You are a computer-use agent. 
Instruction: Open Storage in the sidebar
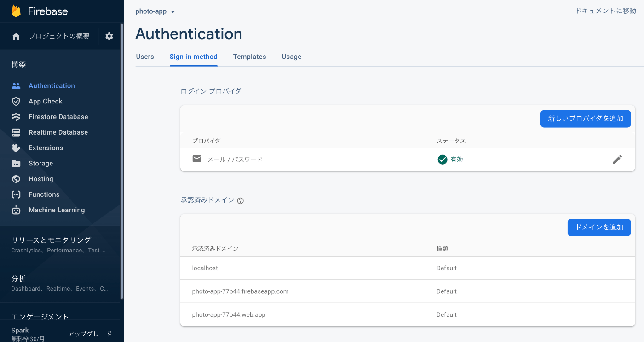tap(41, 163)
